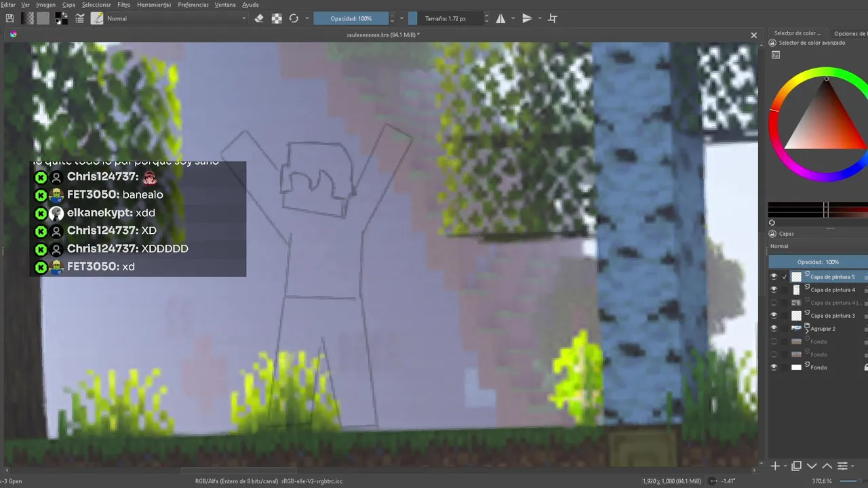
Task: Open the Preferencias menu
Action: [193, 5]
